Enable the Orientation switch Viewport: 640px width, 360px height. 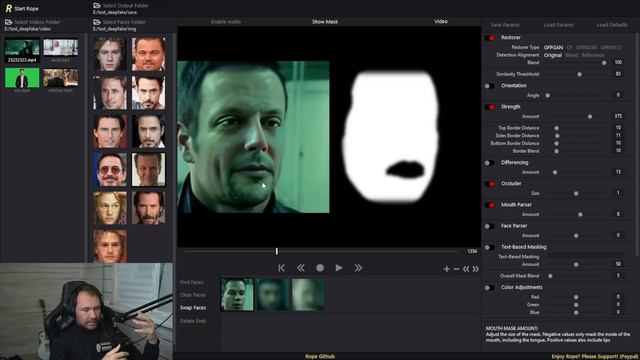point(489,86)
